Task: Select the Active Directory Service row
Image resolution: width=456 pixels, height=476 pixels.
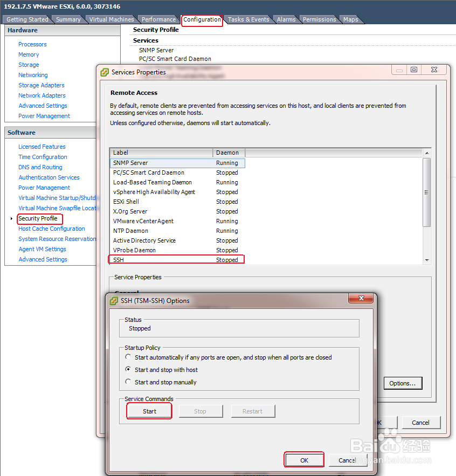Action: tap(177, 241)
